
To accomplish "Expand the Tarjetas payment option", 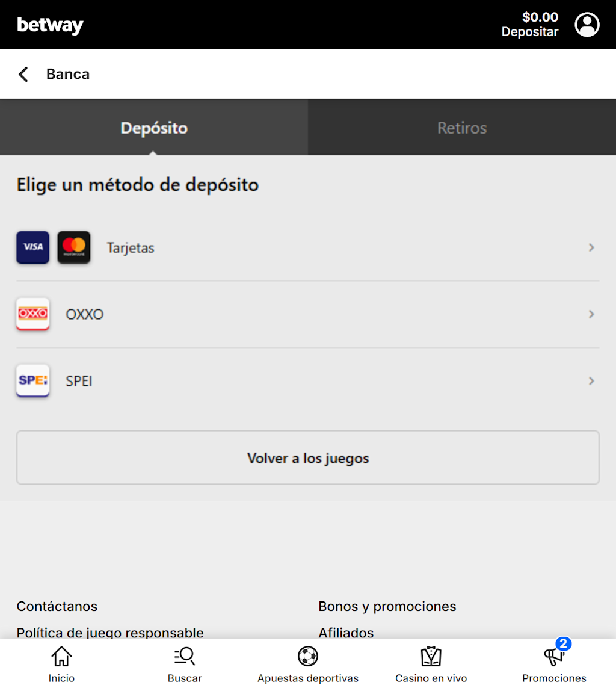I will pyautogui.click(x=308, y=247).
